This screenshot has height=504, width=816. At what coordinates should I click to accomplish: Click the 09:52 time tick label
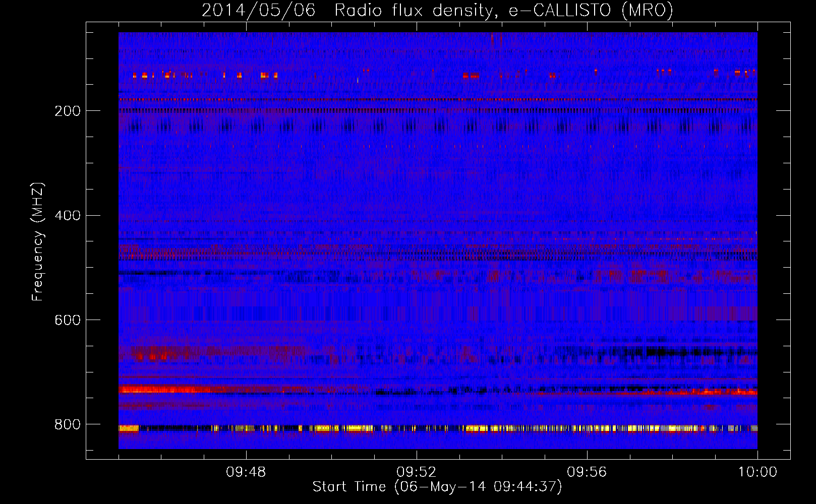click(417, 472)
